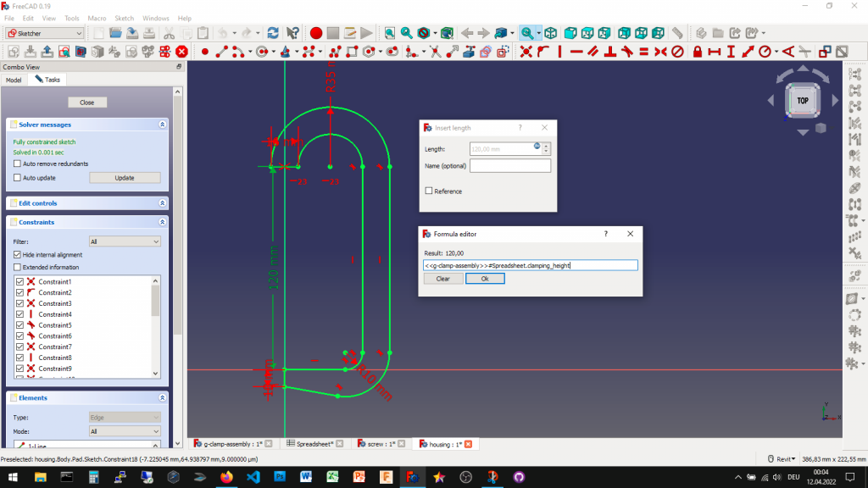Click the red Stop operation icon
Viewport: 868px width, 488px height.
click(181, 52)
